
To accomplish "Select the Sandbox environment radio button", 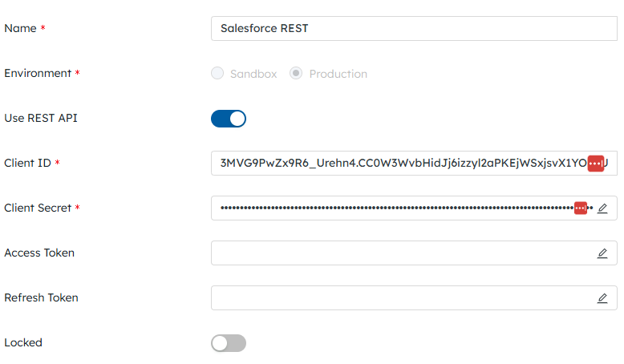I will tap(217, 73).
